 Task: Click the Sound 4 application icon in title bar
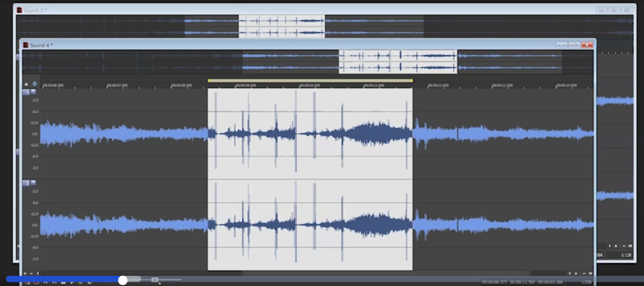tap(25, 45)
